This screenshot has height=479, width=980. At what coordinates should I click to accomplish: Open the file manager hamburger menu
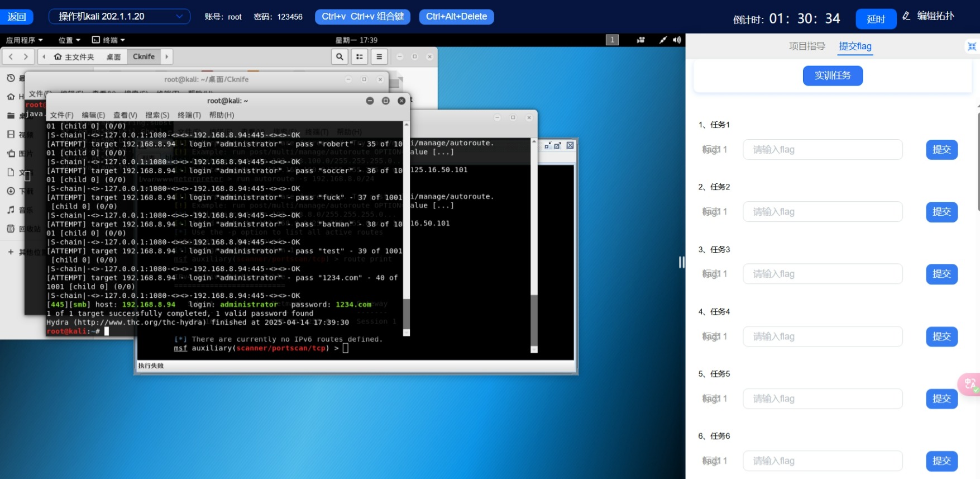379,56
